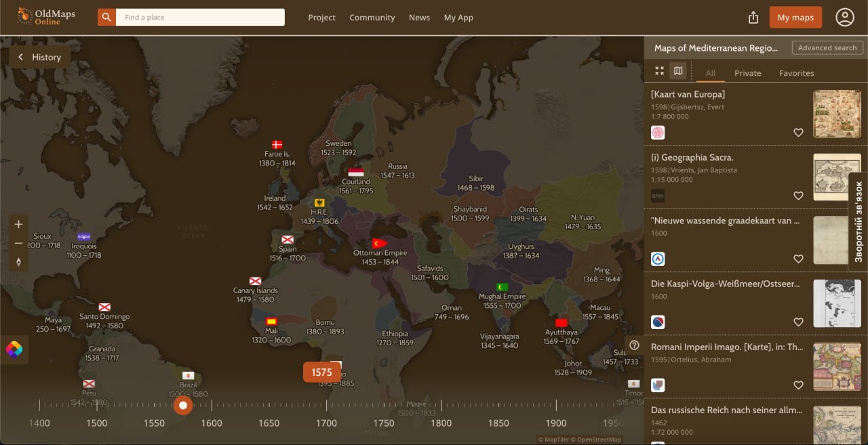This screenshot has width=868, height=445.
Task: Click the My maps button
Action: 795,18
